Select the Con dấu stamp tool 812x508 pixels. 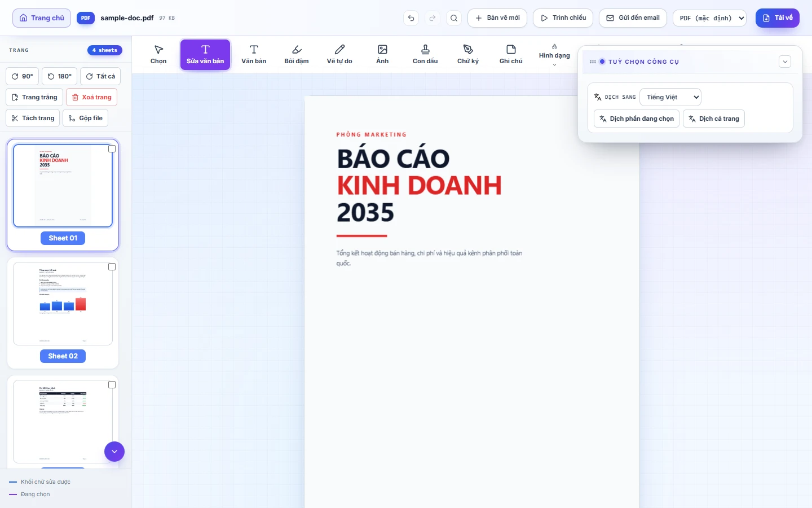[x=425, y=55]
